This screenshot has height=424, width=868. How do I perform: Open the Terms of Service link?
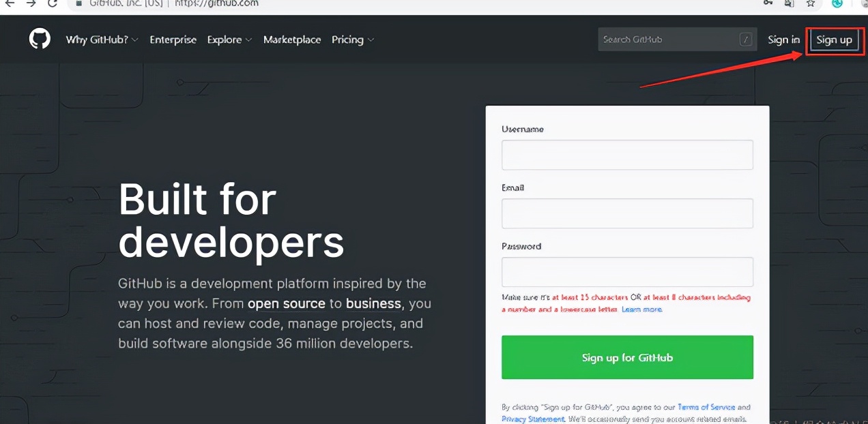click(706, 407)
